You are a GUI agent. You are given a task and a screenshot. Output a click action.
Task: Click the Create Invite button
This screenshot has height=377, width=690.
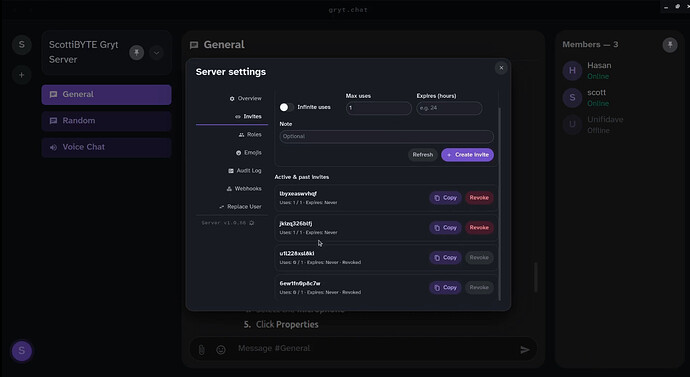pos(467,155)
